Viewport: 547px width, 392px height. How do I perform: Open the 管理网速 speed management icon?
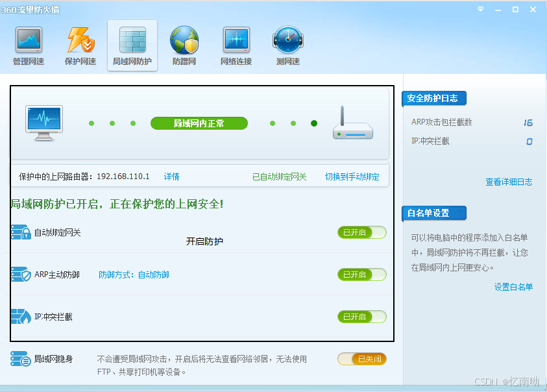point(29,45)
